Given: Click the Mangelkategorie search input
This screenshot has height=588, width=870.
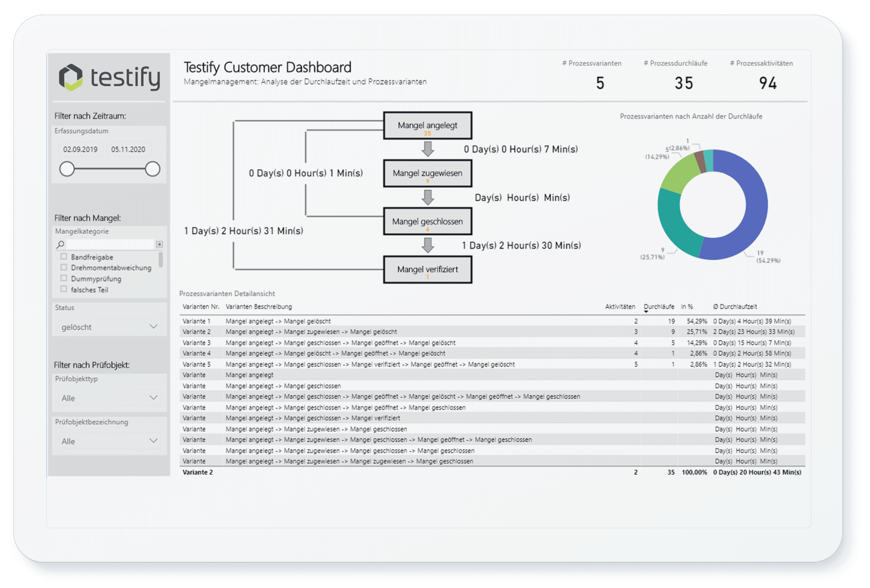Looking at the screenshot, I should (110, 244).
